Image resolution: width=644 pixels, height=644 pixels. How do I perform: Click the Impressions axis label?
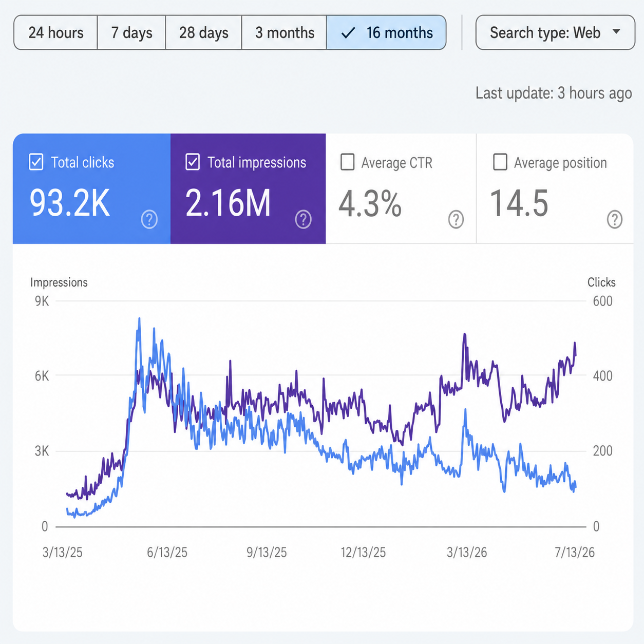pyautogui.click(x=59, y=282)
